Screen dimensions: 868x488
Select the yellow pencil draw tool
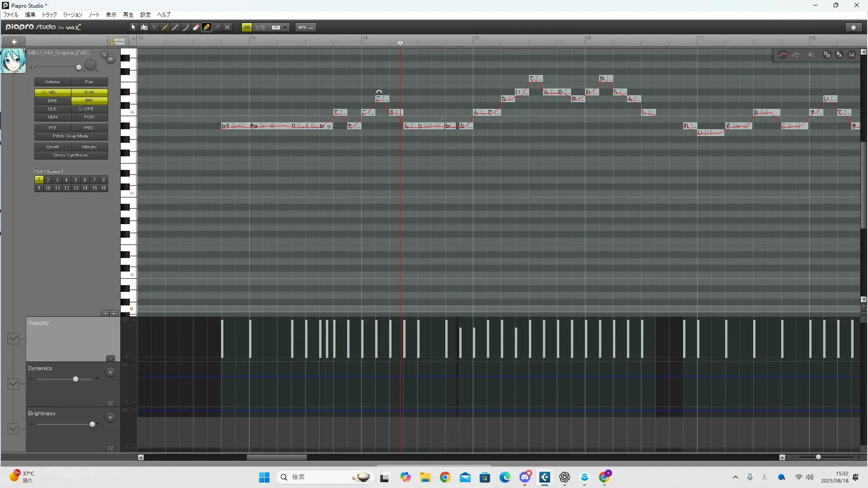click(207, 28)
